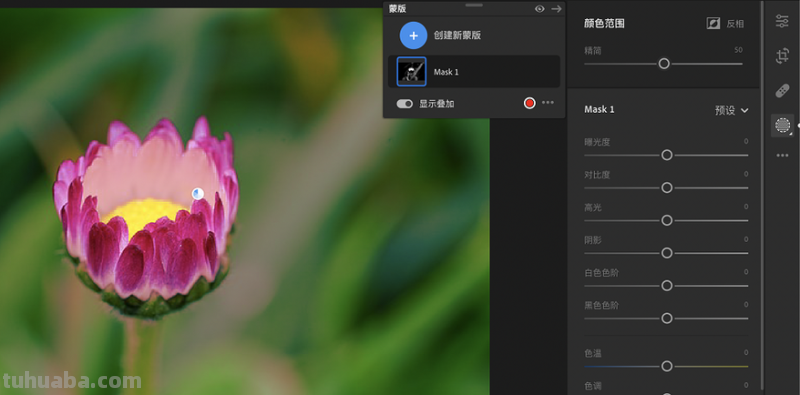Click the masks panel drag handle

tap(474, 5)
